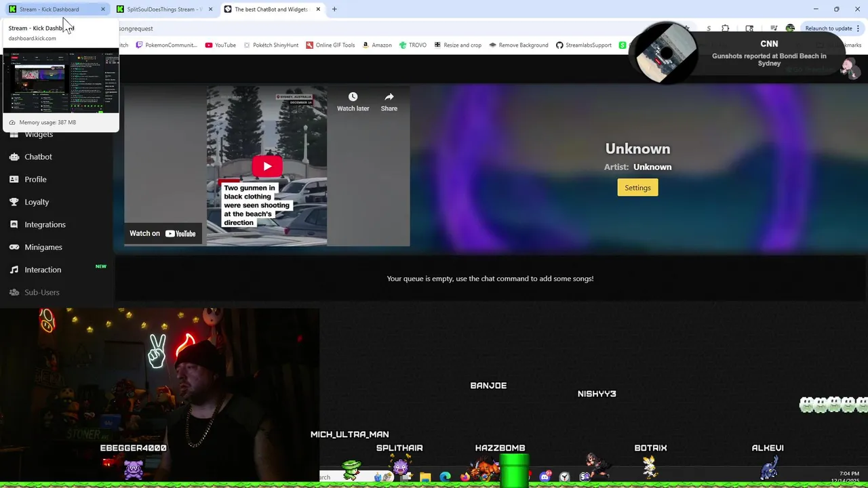Image resolution: width=868 pixels, height=488 pixels.
Task: Open the Remove Background bookmark
Action: 519,45
